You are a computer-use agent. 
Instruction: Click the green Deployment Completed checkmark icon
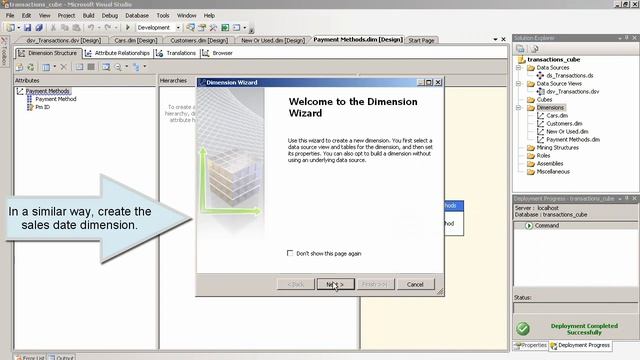pos(523,329)
